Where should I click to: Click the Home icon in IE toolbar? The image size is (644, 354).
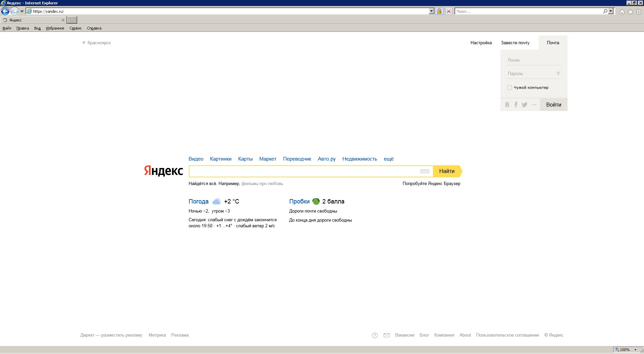tap(622, 12)
